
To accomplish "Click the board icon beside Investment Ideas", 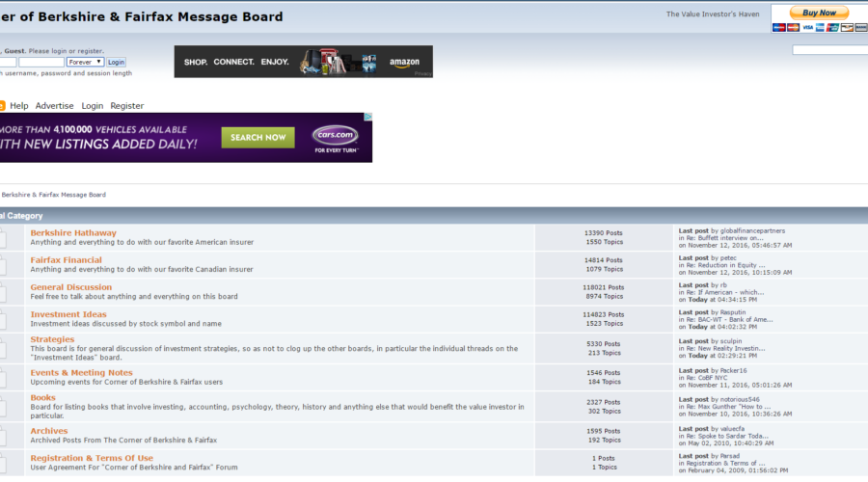I will pyautogui.click(x=3, y=319).
